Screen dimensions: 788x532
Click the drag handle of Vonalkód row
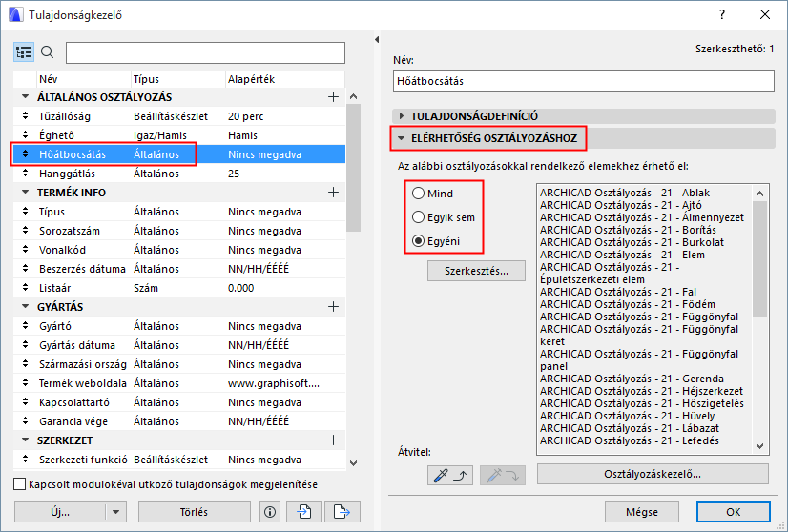tap(25, 250)
